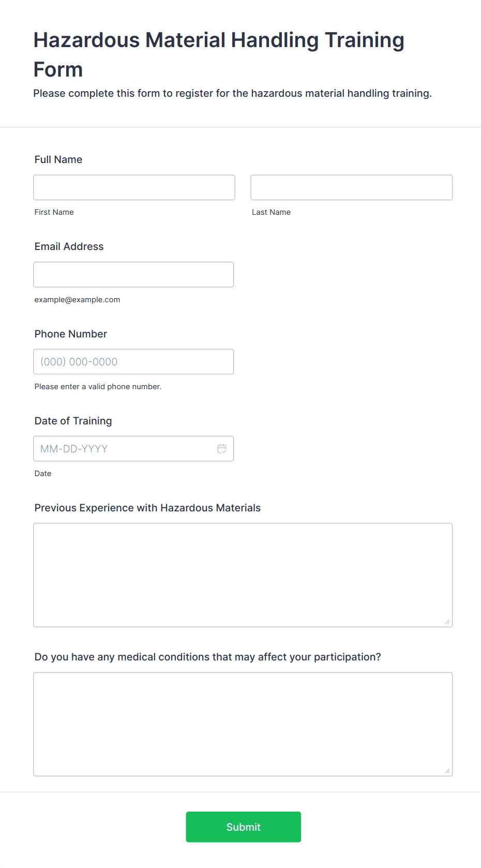Open the calendar picker icon in date field
The image size is (481, 868).
222,449
